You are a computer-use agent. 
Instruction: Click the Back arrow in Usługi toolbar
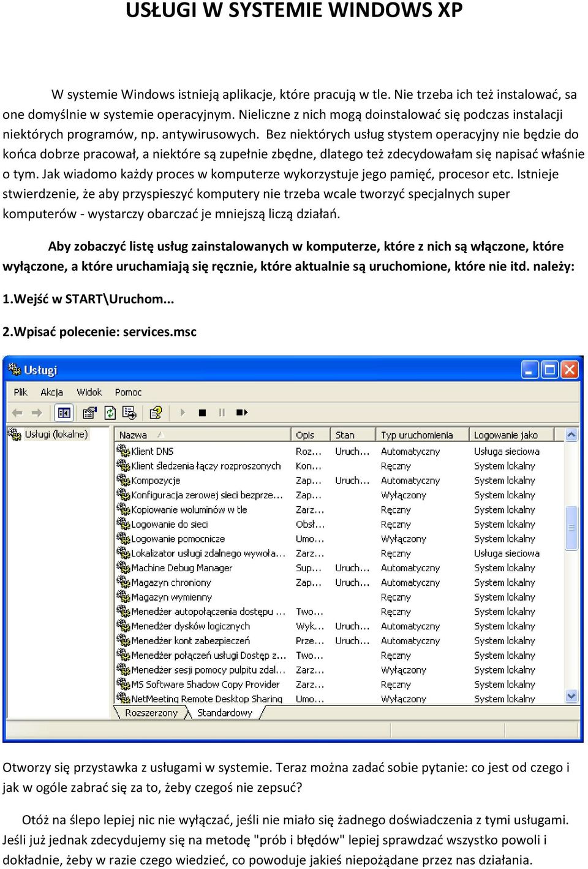(17, 413)
